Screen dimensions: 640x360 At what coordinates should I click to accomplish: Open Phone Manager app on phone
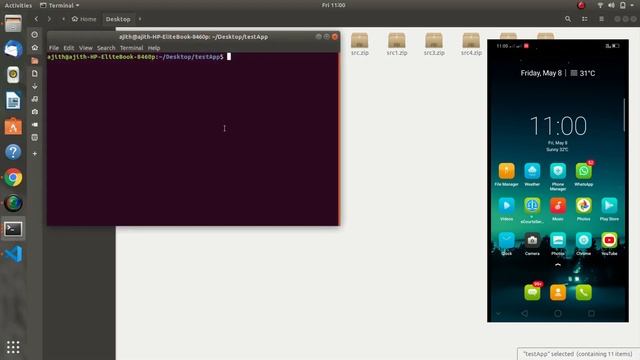558,171
